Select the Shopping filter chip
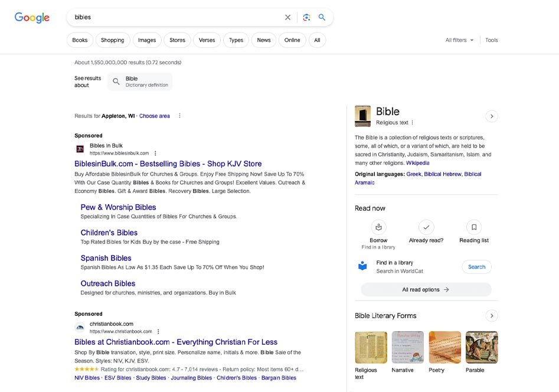 113,40
